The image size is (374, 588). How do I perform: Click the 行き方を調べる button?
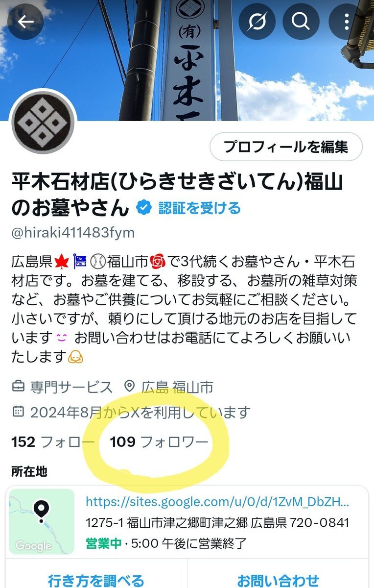coord(96,581)
